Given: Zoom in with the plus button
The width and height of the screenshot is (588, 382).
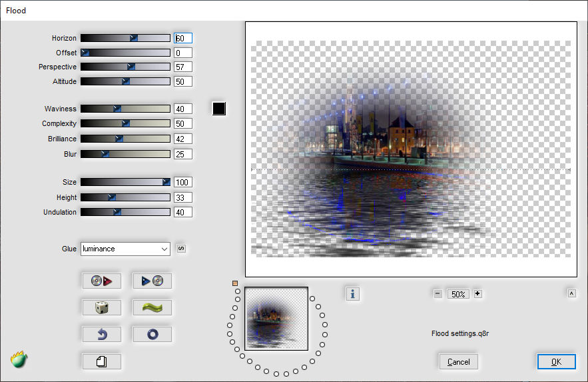Looking at the screenshot, I should tap(477, 294).
